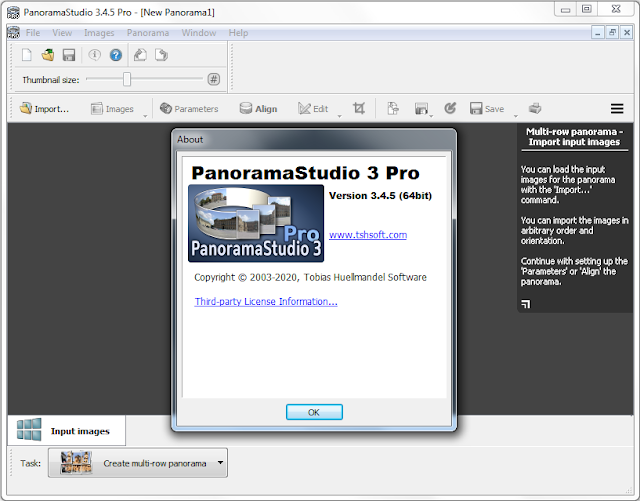Click the Align toolbar button
Screen dimensions: 640x501
pyautogui.click(x=258, y=109)
